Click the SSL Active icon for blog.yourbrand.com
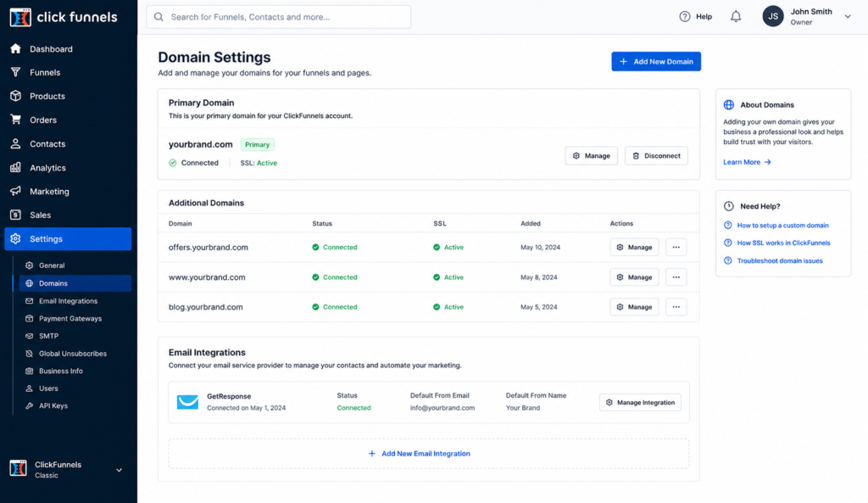This screenshot has width=868, height=503. (437, 307)
